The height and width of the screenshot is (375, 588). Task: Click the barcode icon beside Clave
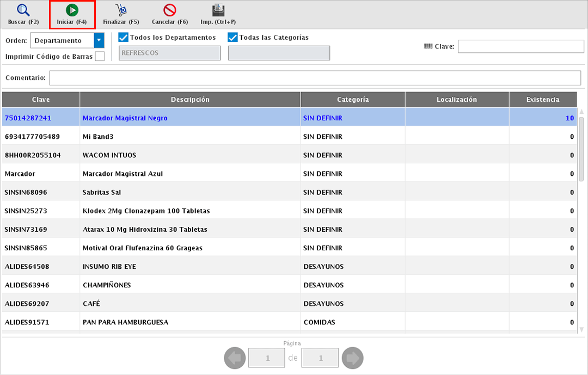[x=428, y=46]
